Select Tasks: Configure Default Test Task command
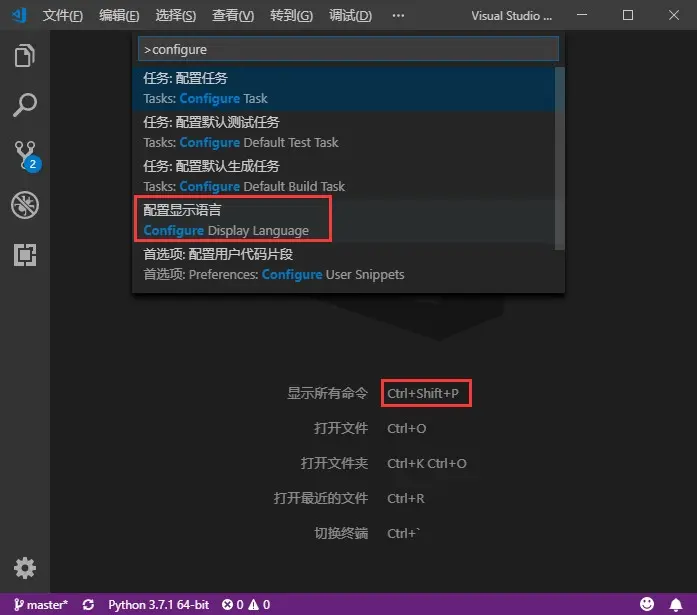Image resolution: width=697 pixels, height=615 pixels. pyautogui.click(x=343, y=133)
